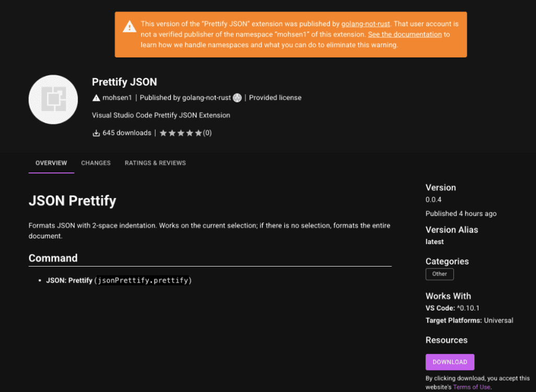Switch to the Changes tab
Screen dimensions: 536x392
(96, 163)
